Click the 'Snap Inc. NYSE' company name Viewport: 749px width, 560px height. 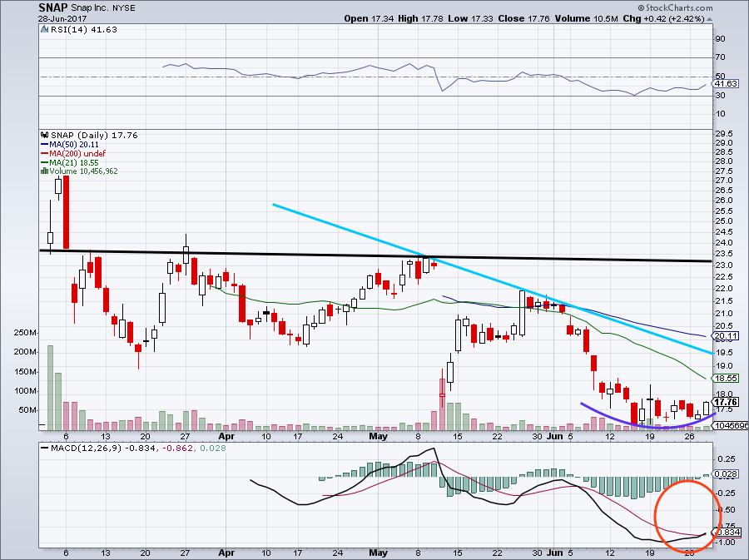coord(103,8)
